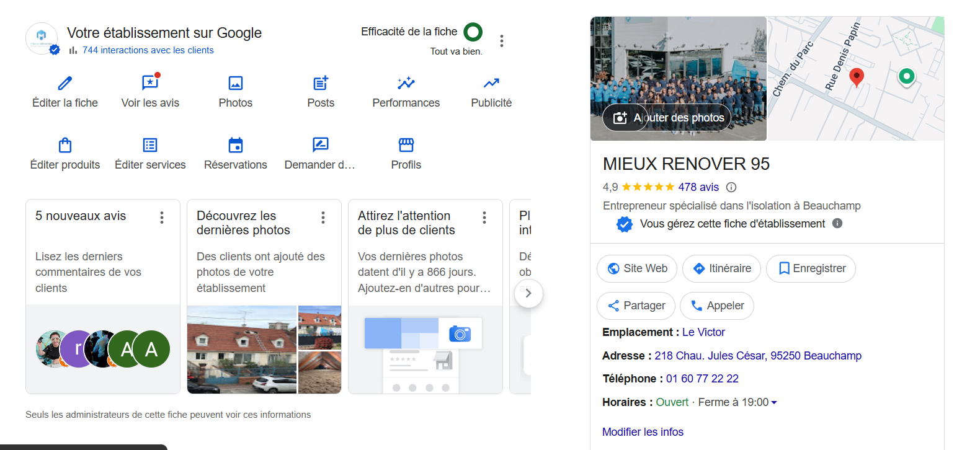Click the Le Victor location link
The width and height of the screenshot is (980, 450).
[x=703, y=332]
